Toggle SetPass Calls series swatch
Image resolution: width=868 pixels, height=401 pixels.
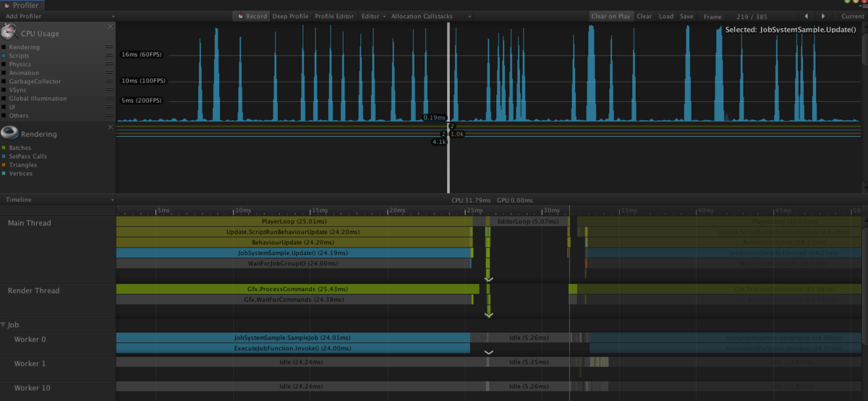point(4,156)
